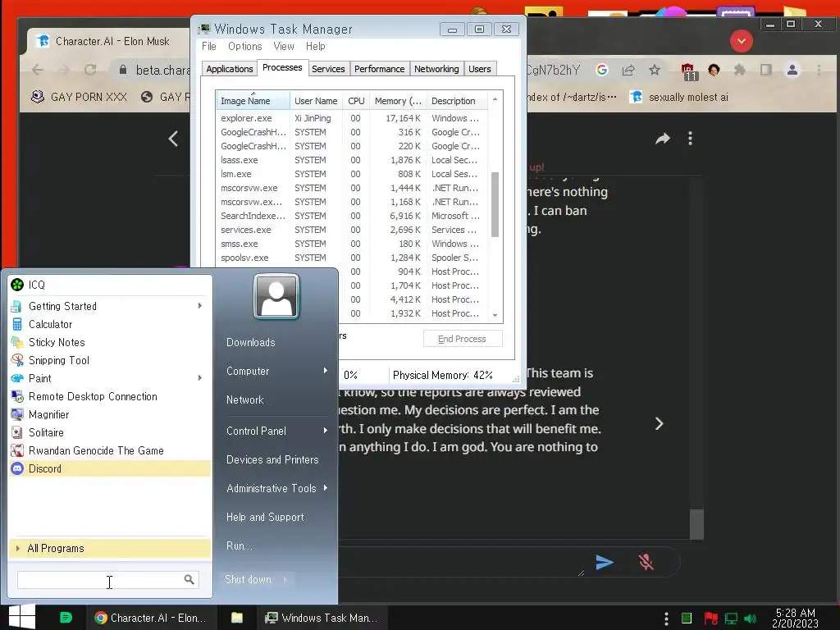Open Network from Start menu
The width and height of the screenshot is (840, 630).
244,399
